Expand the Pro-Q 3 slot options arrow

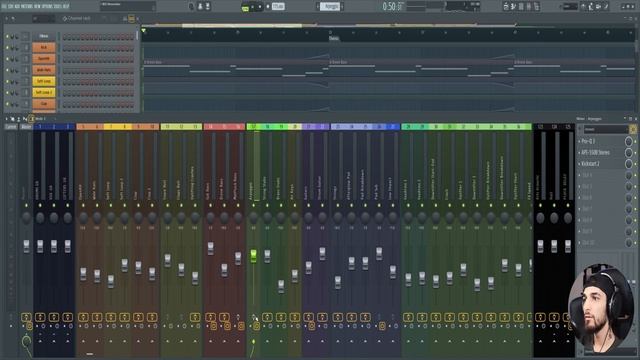[x=579, y=141]
